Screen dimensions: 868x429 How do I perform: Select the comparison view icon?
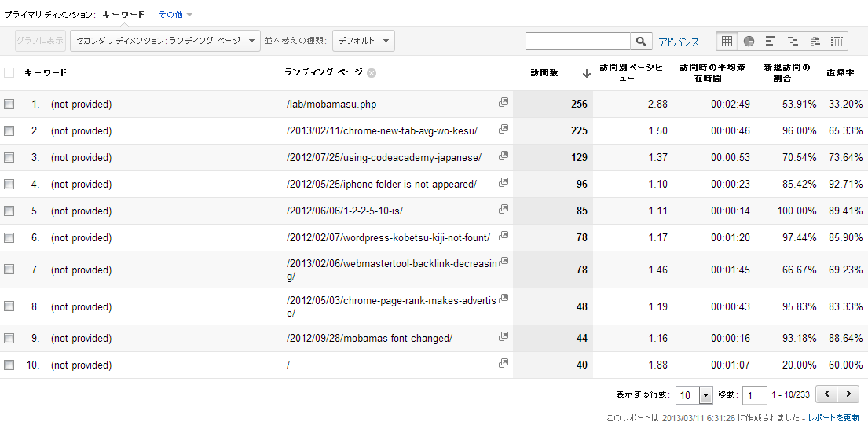pyautogui.click(x=793, y=41)
